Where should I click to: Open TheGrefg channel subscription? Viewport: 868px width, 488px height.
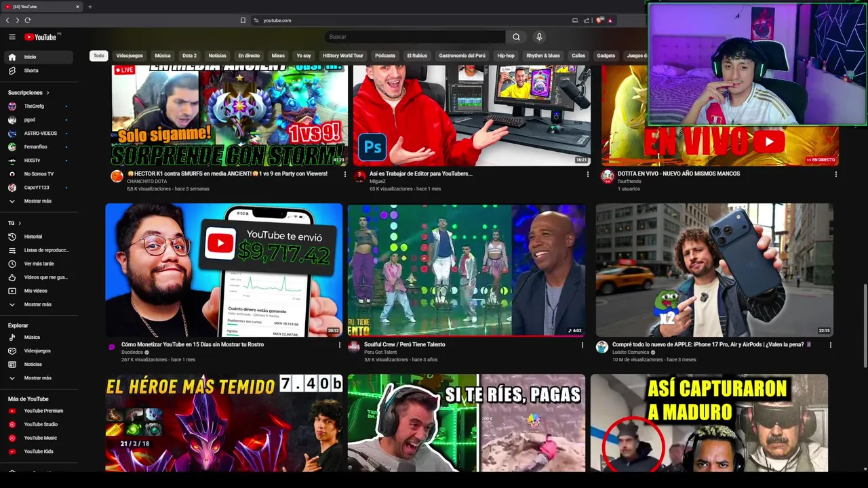[39, 106]
